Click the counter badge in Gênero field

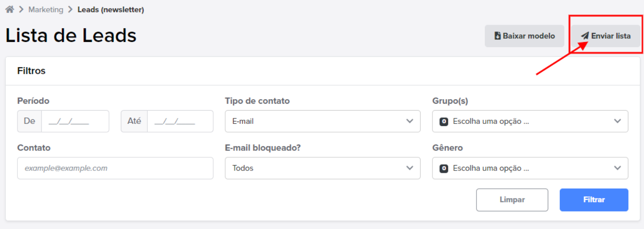(x=444, y=169)
